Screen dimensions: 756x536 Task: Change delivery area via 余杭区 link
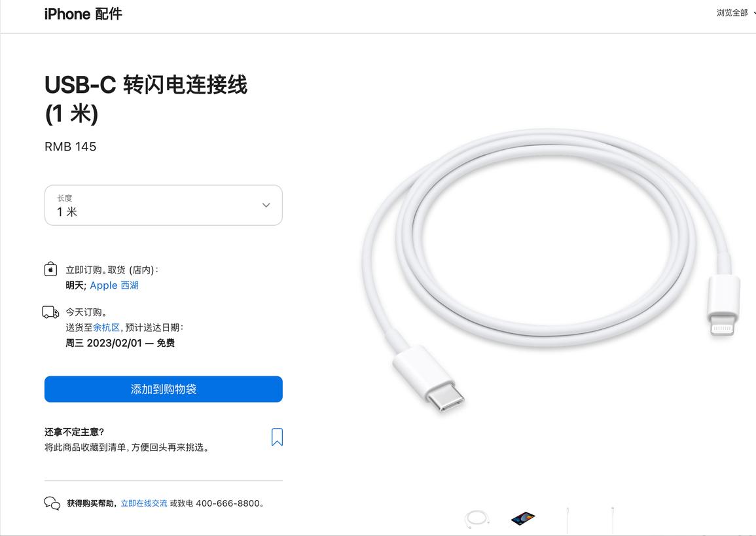pyautogui.click(x=106, y=327)
